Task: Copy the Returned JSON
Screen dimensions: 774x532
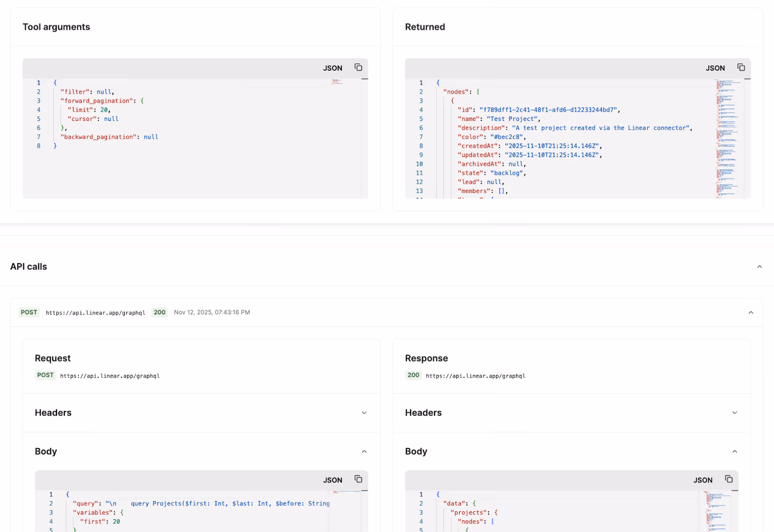Action: (x=741, y=67)
